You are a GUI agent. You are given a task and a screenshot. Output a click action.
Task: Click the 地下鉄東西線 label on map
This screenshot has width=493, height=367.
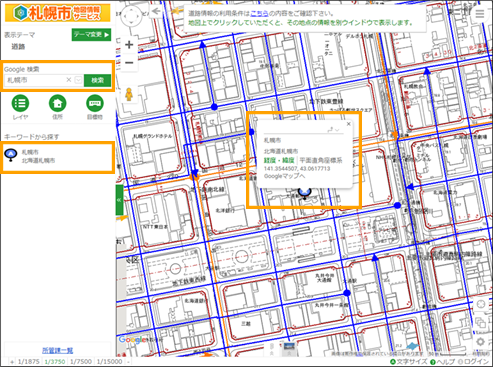[x=189, y=282]
